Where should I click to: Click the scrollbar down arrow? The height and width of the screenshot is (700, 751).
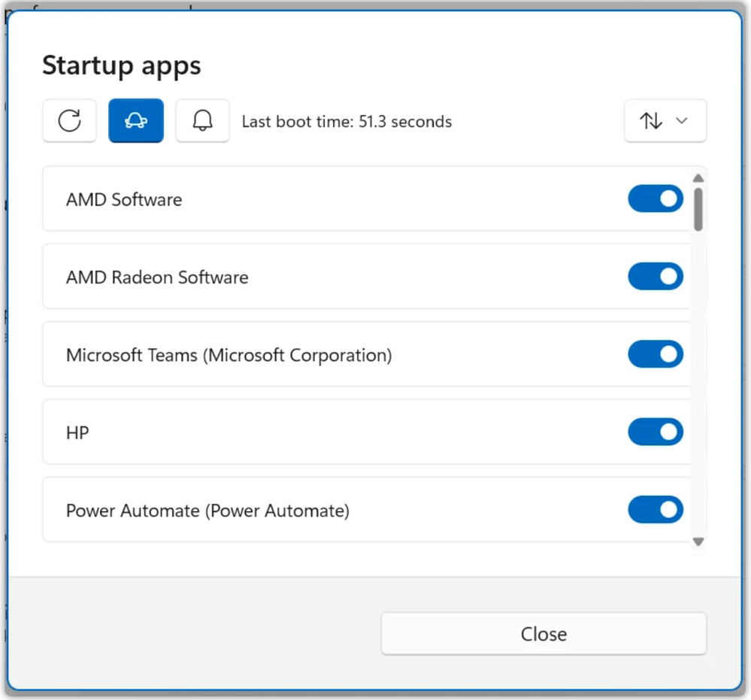(698, 541)
